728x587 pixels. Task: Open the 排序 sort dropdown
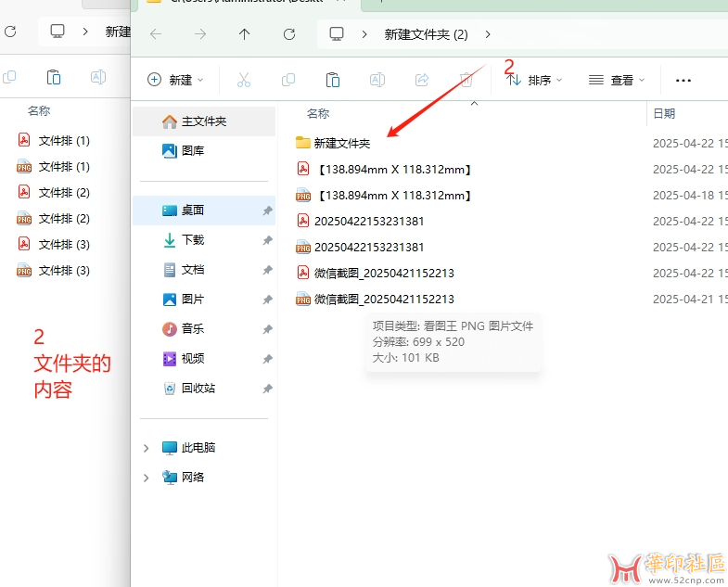[x=535, y=81]
